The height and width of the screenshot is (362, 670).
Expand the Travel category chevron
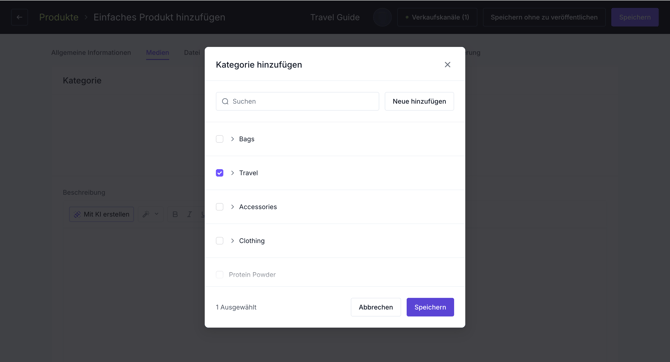[232, 173]
